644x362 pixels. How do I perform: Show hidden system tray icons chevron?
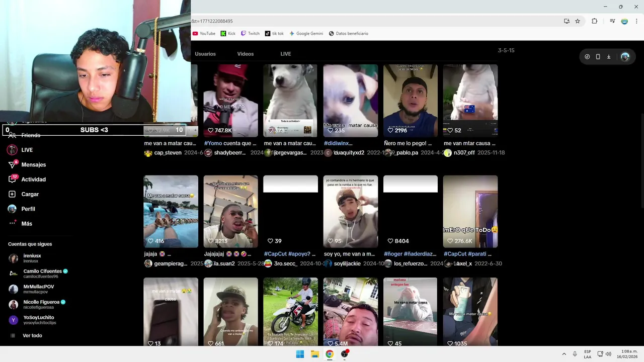(x=564, y=354)
